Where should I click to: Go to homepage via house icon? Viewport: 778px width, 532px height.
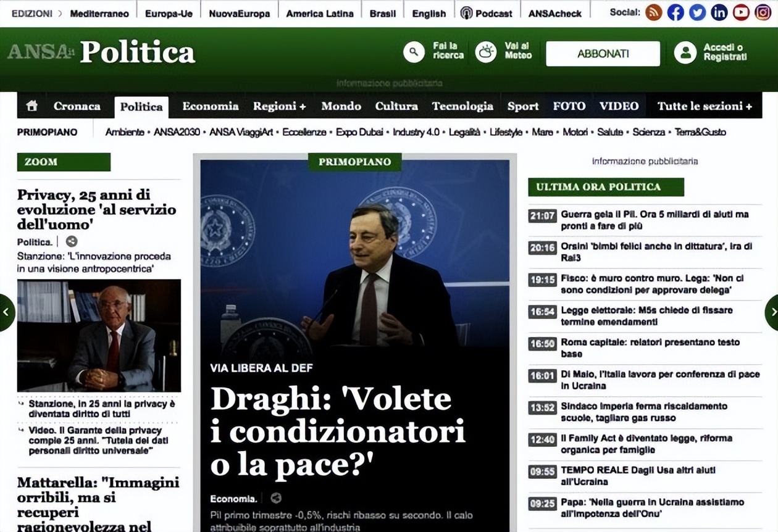pyautogui.click(x=31, y=106)
